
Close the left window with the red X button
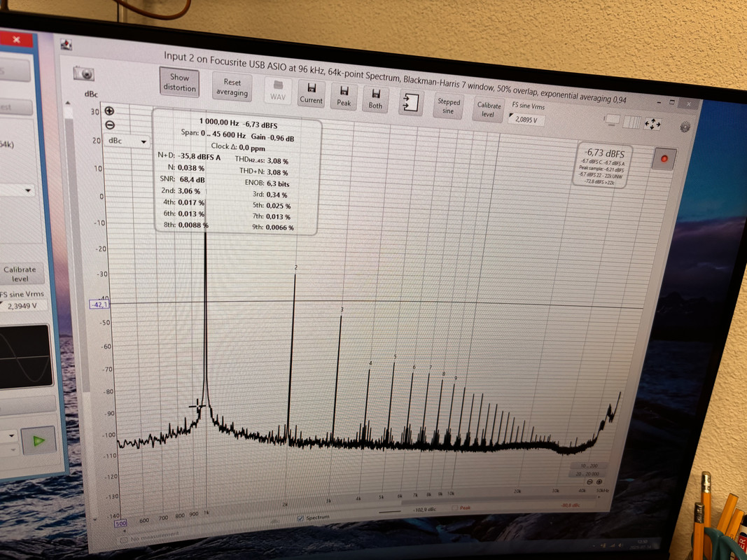[x=16, y=39]
